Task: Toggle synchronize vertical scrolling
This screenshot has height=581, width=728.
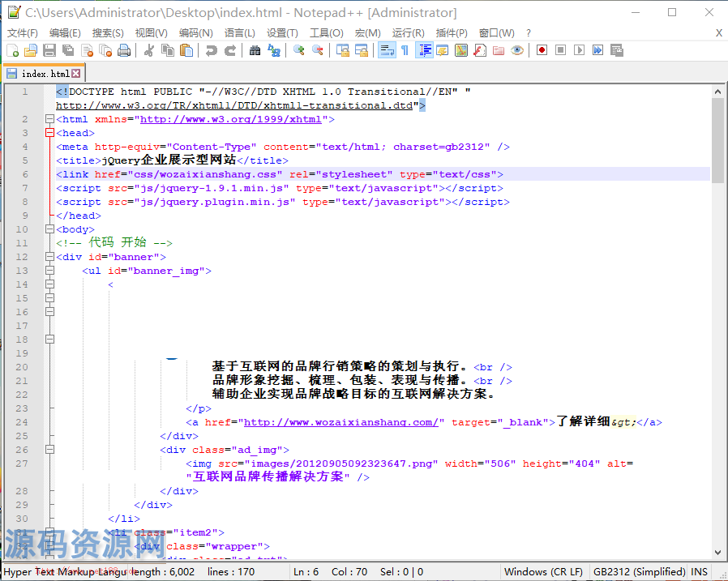Action: pyautogui.click(x=343, y=50)
